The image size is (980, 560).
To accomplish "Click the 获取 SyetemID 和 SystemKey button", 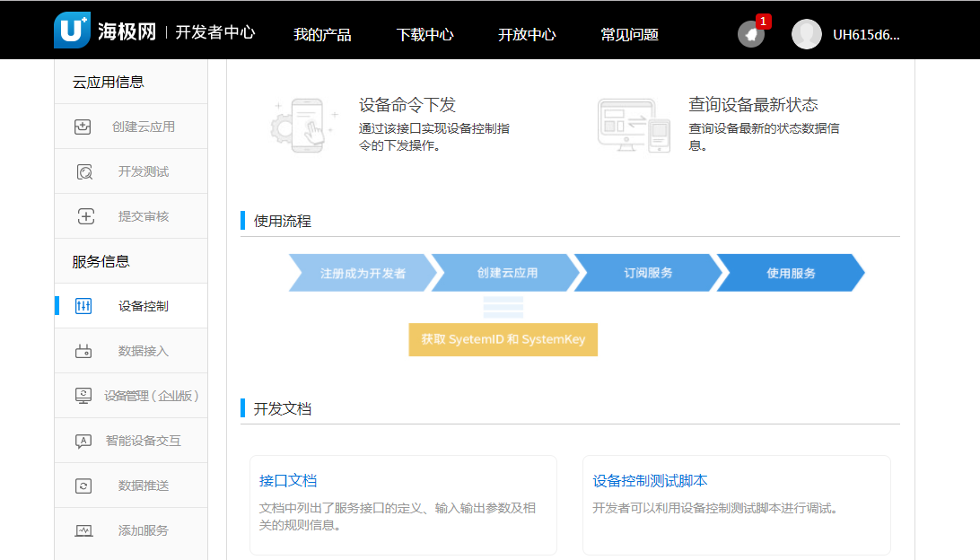I will pyautogui.click(x=503, y=340).
